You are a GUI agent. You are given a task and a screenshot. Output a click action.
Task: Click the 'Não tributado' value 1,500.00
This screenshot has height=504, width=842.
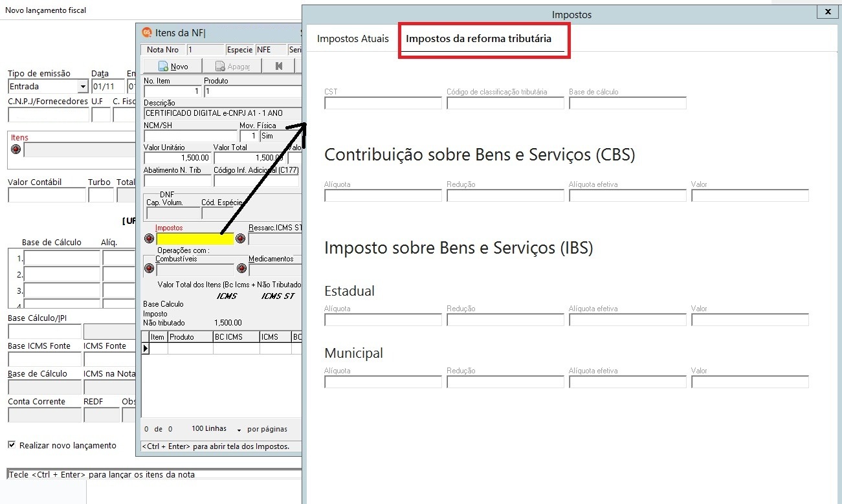pyautogui.click(x=228, y=323)
